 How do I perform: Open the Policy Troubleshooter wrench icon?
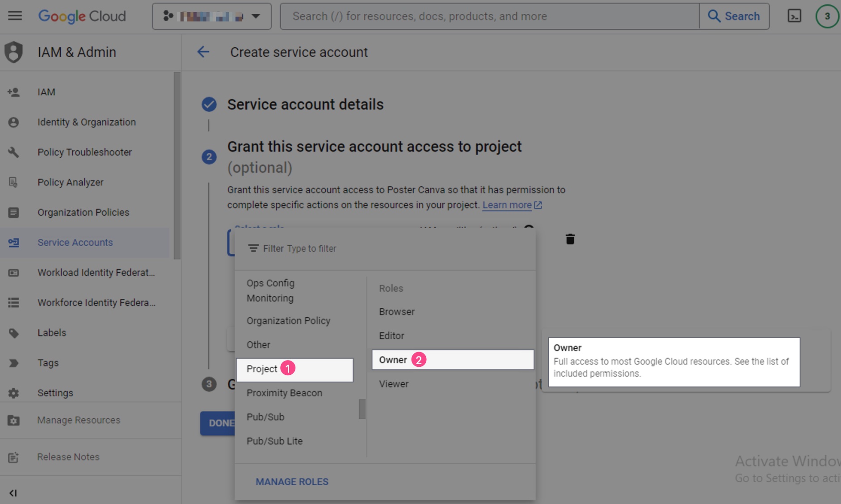[14, 152]
